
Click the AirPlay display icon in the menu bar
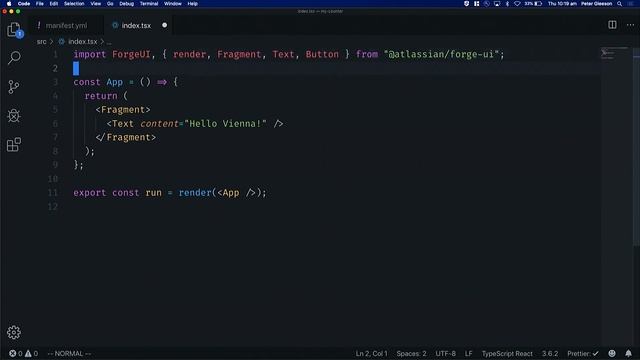click(497, 4)
